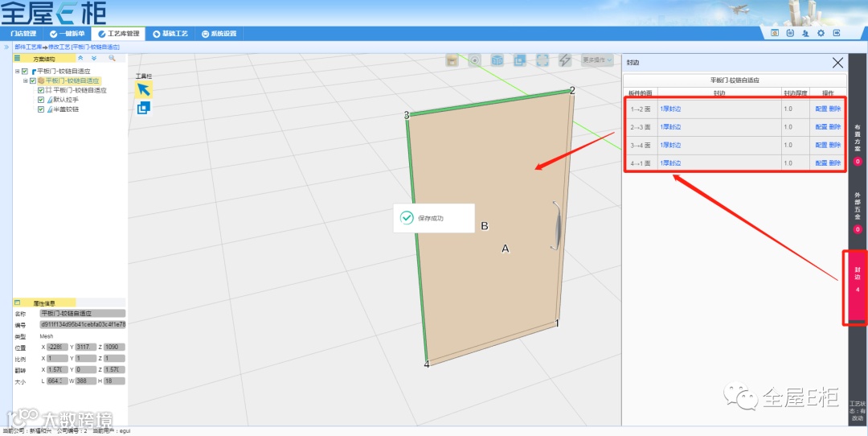The height and width of the screenshot is (436, 868).
Task: Open the 门店管理 menu tab
Action: click(x=23, y=34)
